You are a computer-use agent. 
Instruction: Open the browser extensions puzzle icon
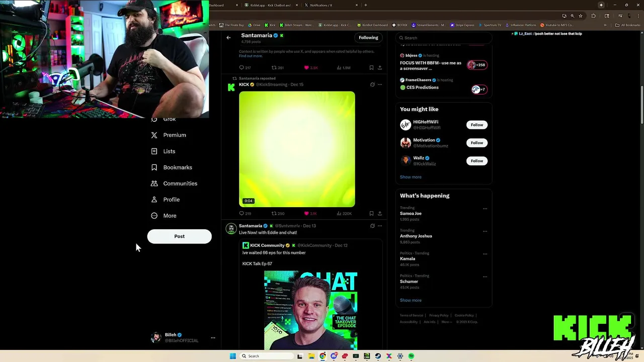593,16
